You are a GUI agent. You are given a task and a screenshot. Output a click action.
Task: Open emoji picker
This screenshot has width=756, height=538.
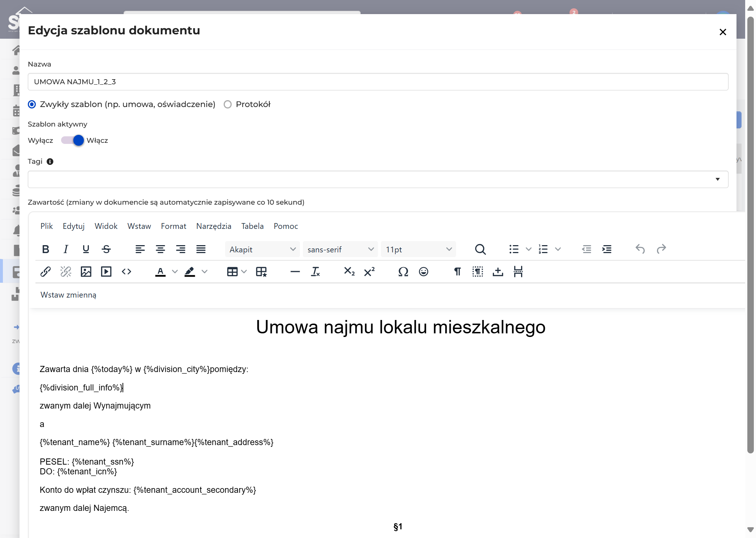click(424, 272)
